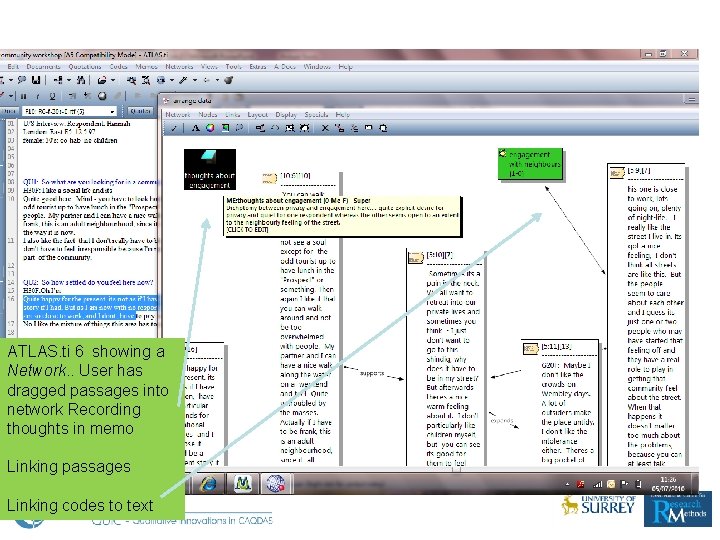The width and height of the screenshot is (720, 540).
Task: Click the thoughts about engagement memo node
Action: 210,169
